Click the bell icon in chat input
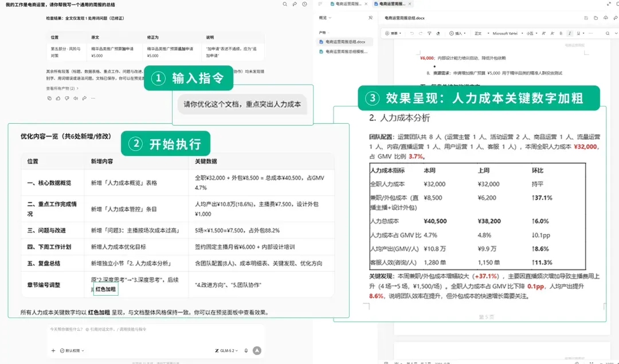The height and width of the screenshot is (364, 619). (x=246, y=351)
